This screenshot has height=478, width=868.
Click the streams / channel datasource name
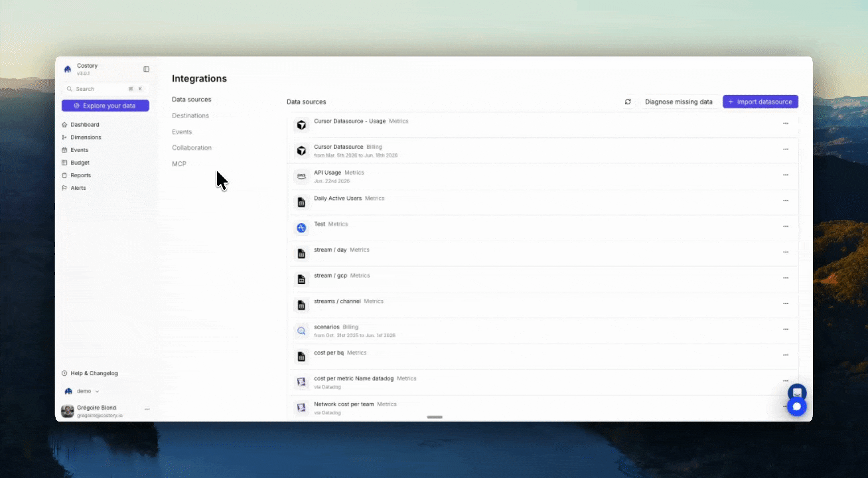point(337,301)
